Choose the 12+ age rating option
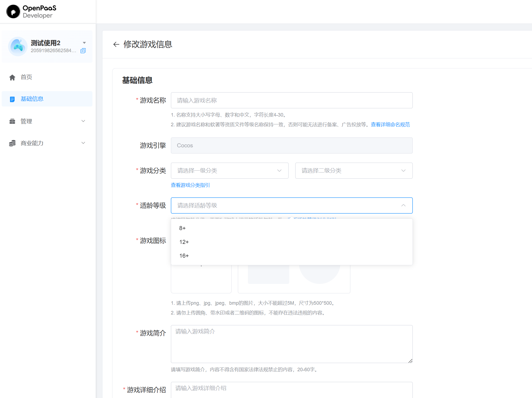Image resolution: width=532 pixels, height=398 pixels. (292, 242)
